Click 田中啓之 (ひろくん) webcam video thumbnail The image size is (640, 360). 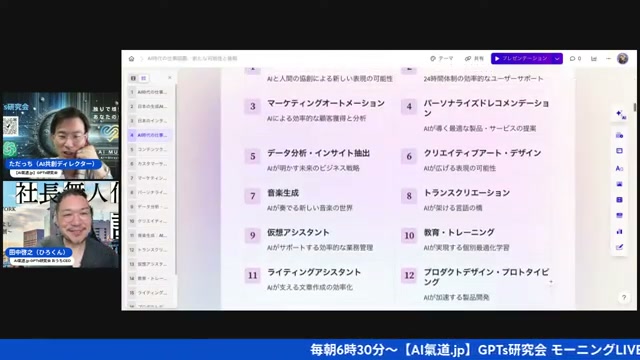tap(61, 224)
